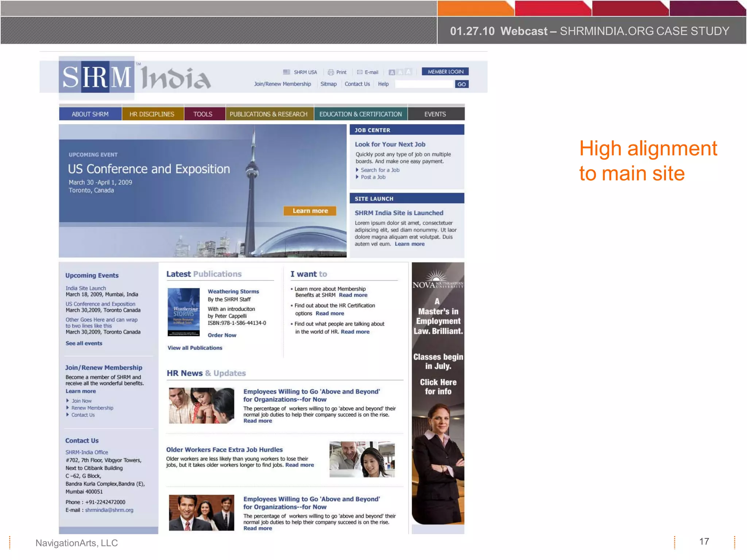
Task: Click the Look for Your Next Job heading
Action: [390, 144]
